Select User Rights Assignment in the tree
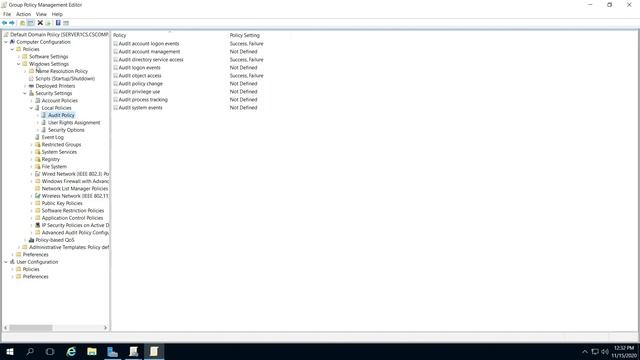 click(74, 123)
